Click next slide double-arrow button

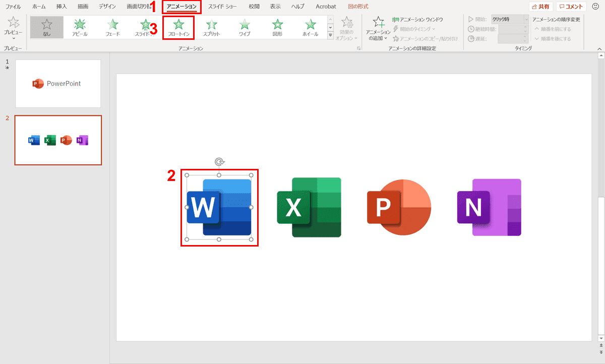tap(601, 352)
